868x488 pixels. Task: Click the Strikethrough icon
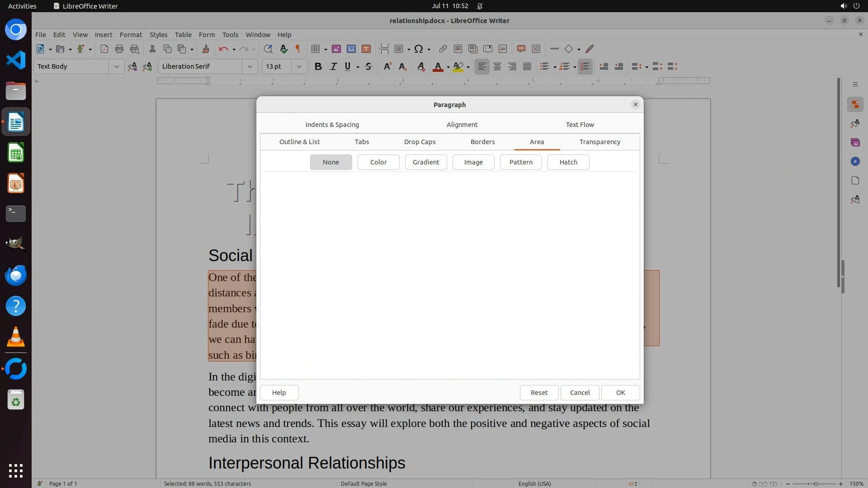[368, 66]
